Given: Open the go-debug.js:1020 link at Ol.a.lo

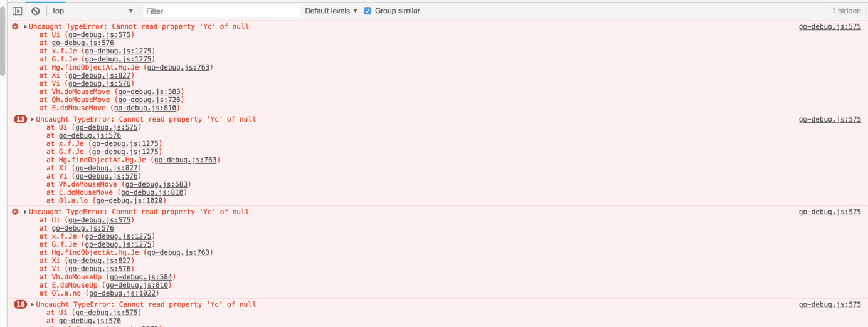Looking at the screenshot, I should click(x=129, y=200).
